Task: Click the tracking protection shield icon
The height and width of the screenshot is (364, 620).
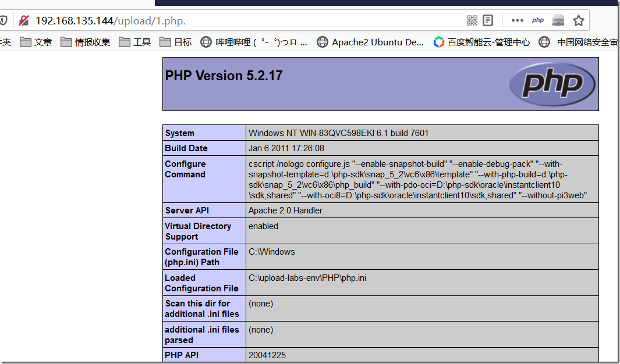Action: 3,20
